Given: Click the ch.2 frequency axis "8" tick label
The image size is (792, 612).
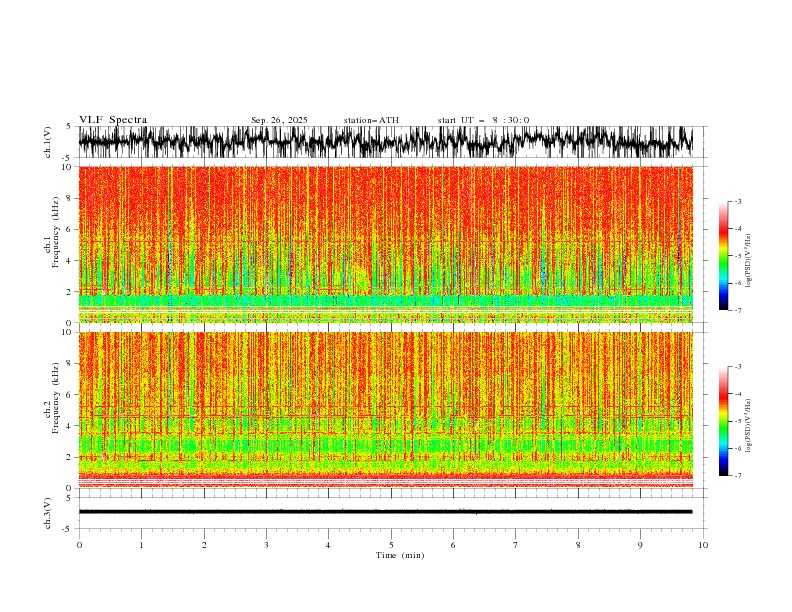Looking at the screenshot, I should point(70,364).
